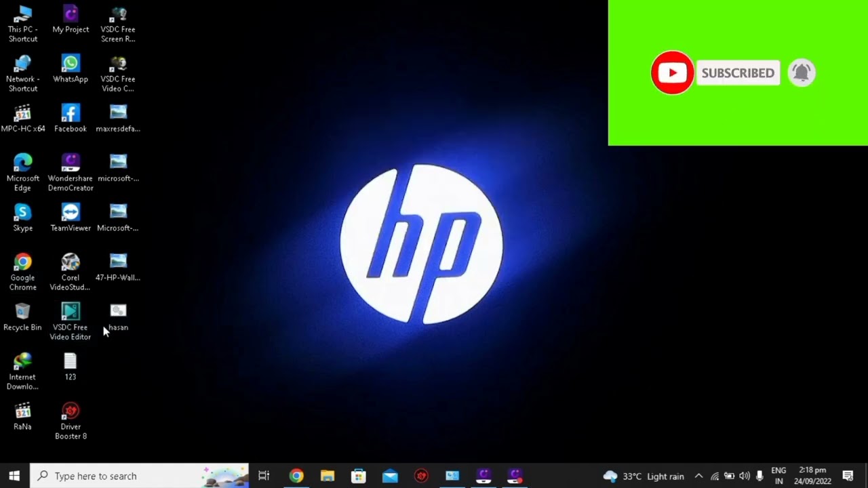Switch to first DemoCreator taskbar icon
Viewport: 868px width, 488px height.
pos(484,476)
